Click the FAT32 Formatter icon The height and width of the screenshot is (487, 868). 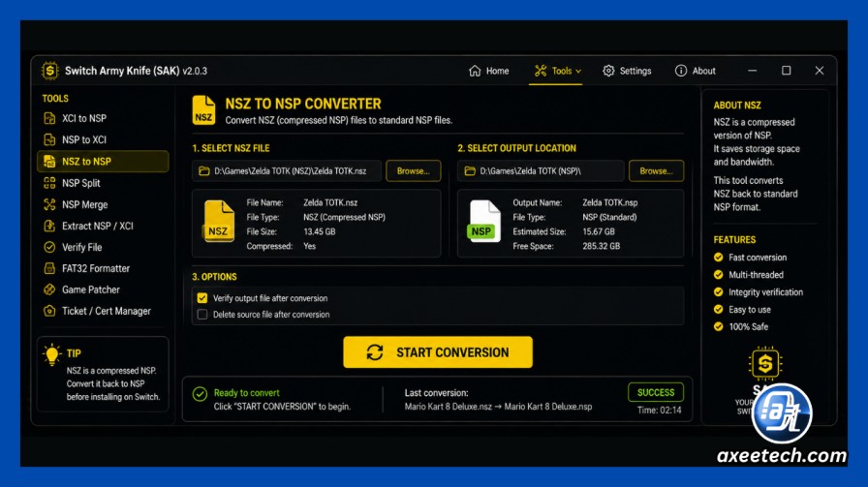[x=49, y=268]
